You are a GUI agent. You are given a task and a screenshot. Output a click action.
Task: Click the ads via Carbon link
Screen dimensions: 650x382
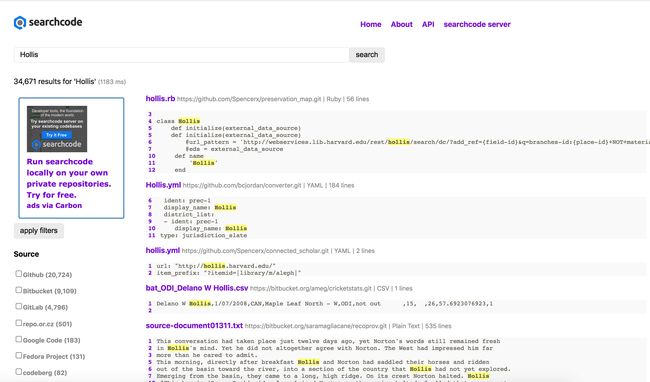coord(54,206)
